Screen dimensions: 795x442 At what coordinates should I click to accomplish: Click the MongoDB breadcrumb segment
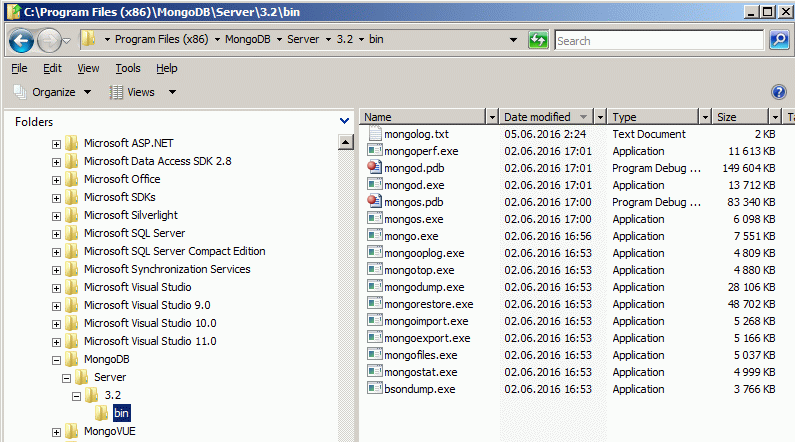[x=247, y=39]
